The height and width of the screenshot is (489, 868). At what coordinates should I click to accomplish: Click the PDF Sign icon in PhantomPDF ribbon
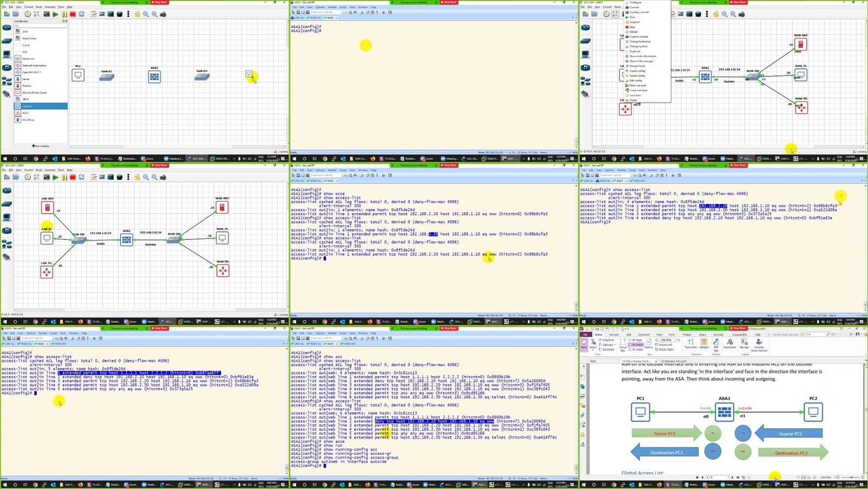[x=717, y=344]
